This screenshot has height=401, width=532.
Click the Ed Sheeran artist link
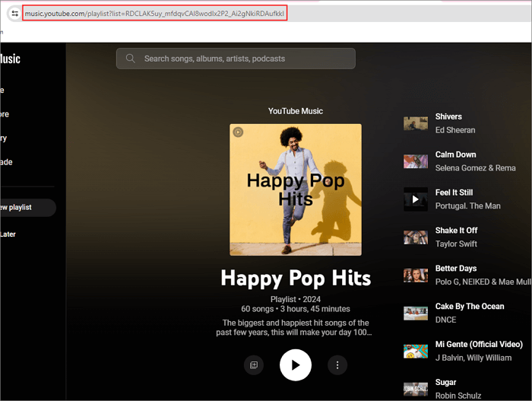454,130
